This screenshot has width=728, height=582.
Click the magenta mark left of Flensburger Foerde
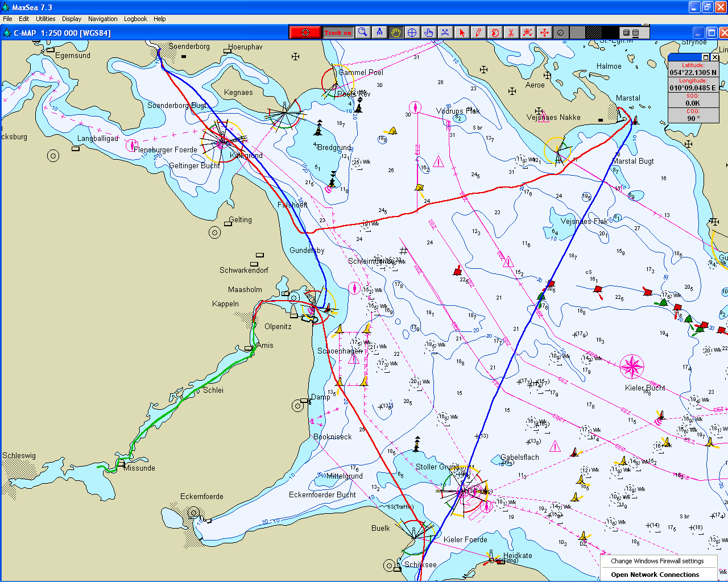tap(132, 146)
